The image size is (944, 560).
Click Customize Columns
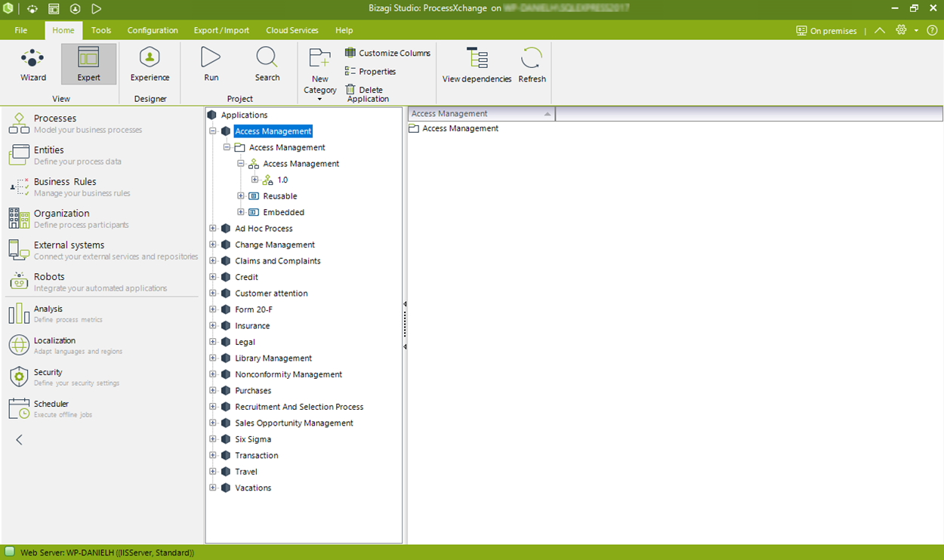(387, 53)
